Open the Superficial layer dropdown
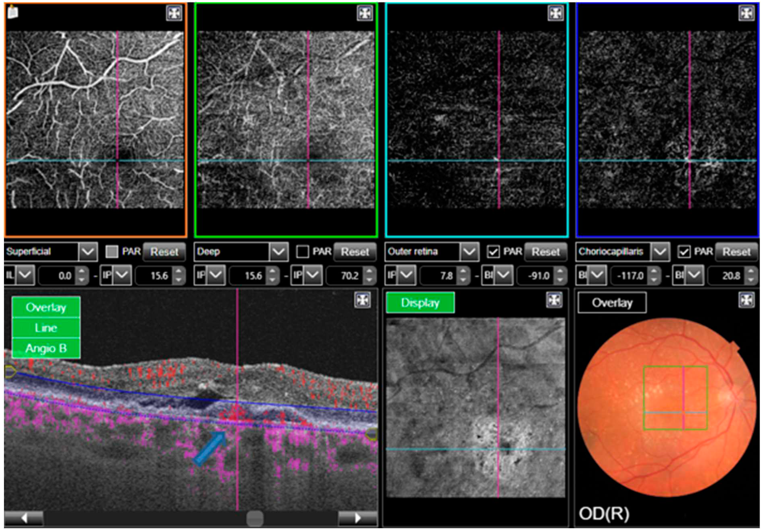The height and width of the screenshot is (532, 763). 88,251
